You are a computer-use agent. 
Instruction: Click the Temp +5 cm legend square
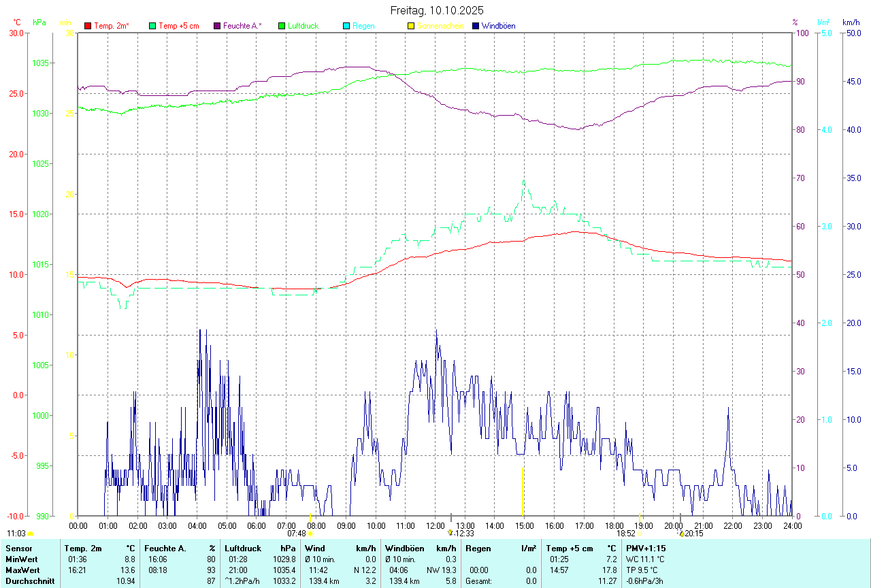(152, 26)
